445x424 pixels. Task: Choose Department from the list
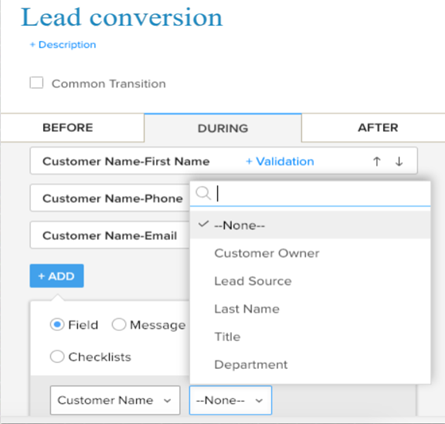(310, 364)
